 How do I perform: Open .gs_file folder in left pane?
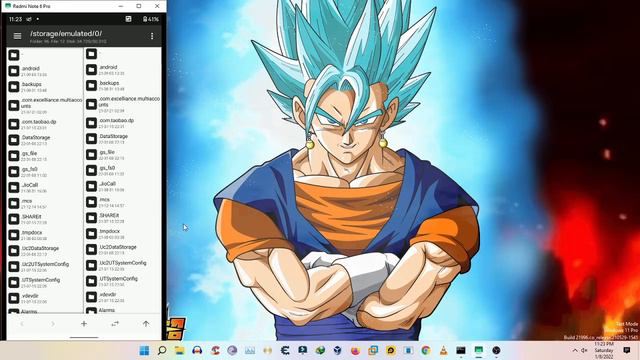tap(45, 156)
